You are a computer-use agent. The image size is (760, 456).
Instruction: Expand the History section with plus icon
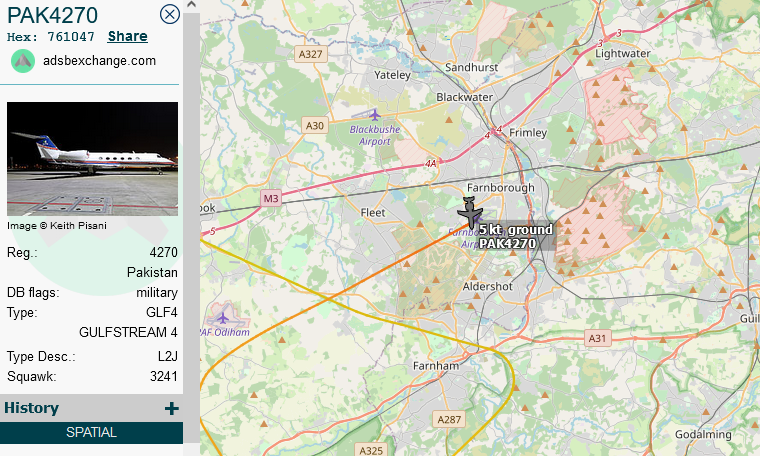pos(171,409)
